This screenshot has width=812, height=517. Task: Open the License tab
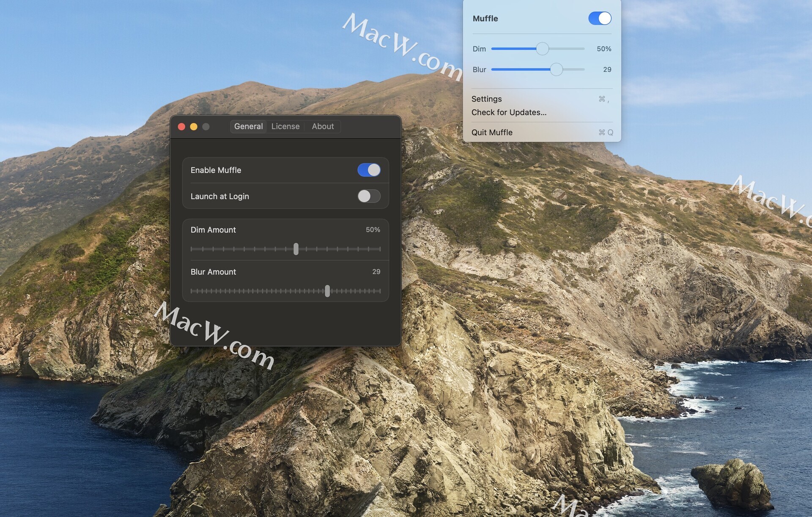click(x=285, y=126)
